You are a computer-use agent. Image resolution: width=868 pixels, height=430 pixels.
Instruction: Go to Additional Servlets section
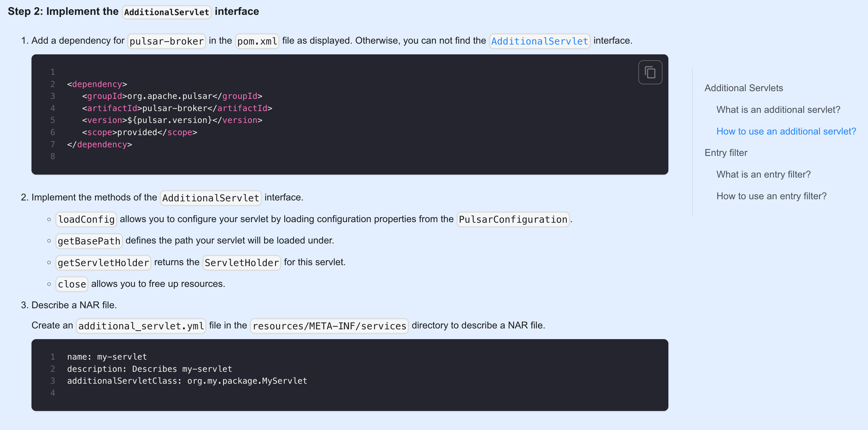pos(743,88)
